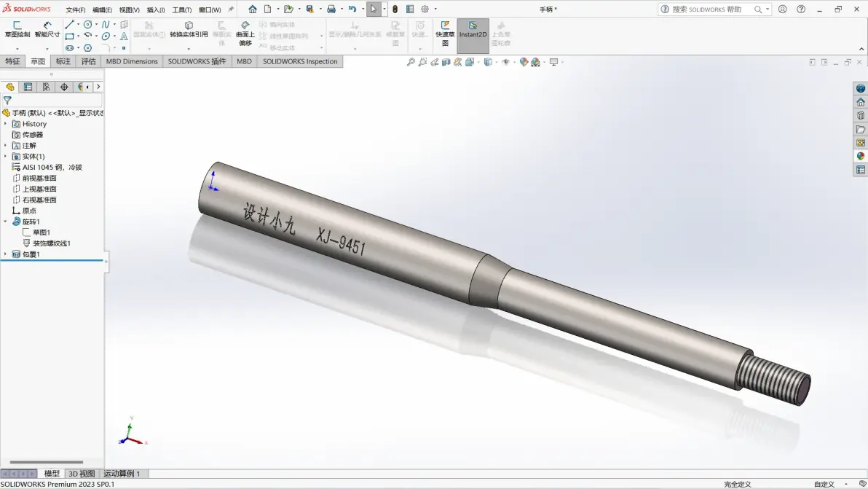This screenshot has width=868, height=489.
Task: Pin the menu bar with pushpin
Action: [x=231, y=9]
